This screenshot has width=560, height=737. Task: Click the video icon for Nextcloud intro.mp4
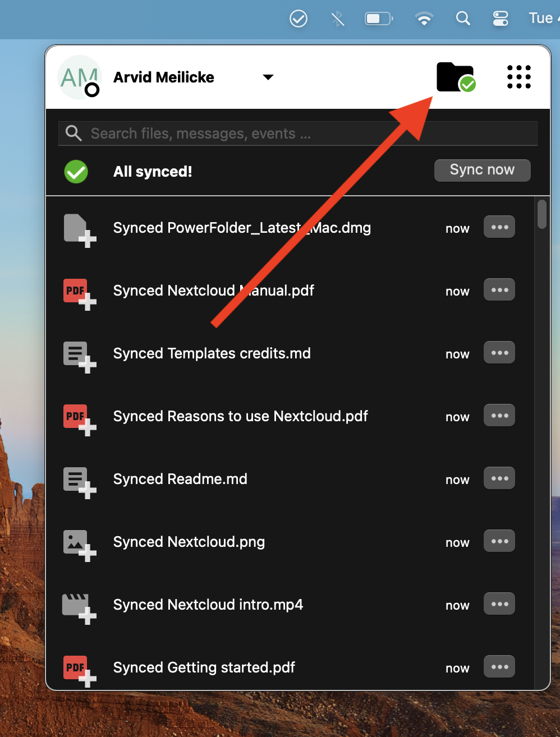[x=79, y=608]
